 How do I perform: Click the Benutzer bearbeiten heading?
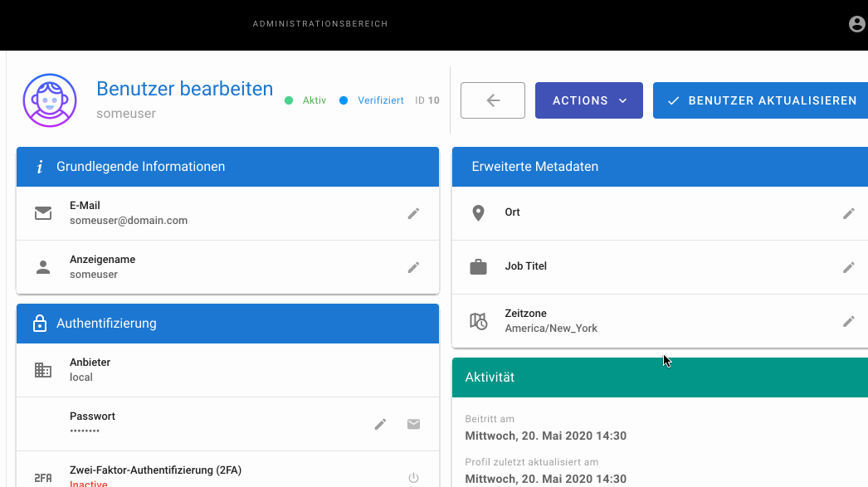point(185,89)
